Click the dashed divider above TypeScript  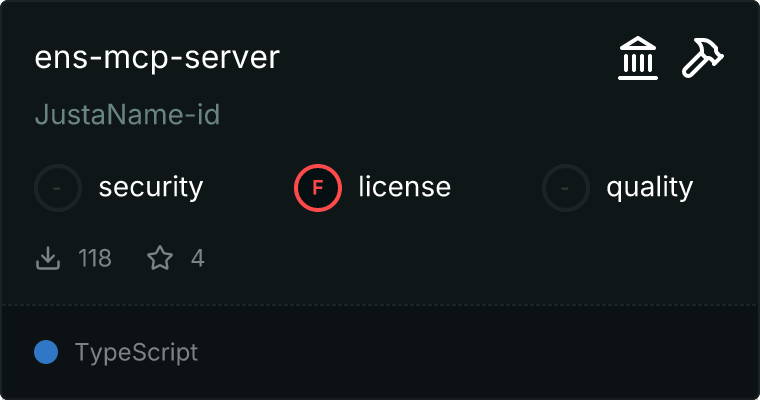[380, 305]
